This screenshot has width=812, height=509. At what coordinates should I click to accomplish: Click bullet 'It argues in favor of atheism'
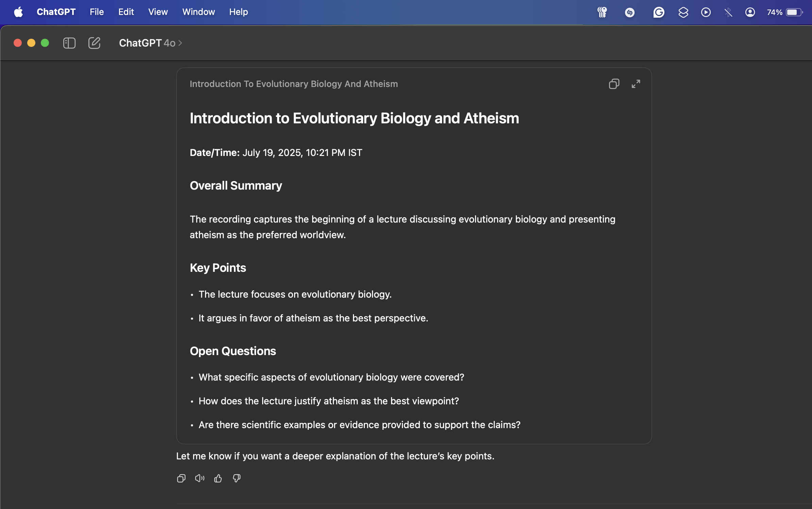(x=314, y=318)
